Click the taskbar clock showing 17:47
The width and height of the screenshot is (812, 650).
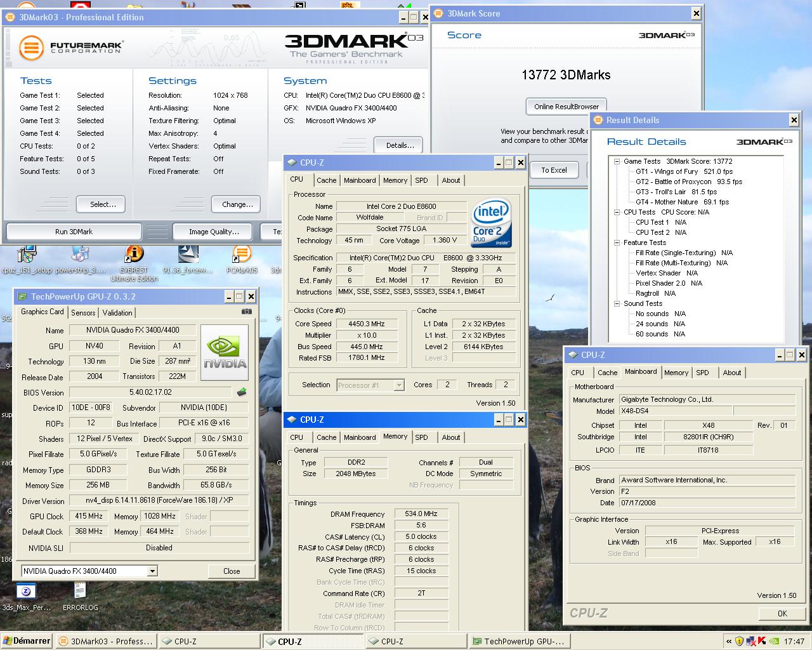tap(794, 641)
